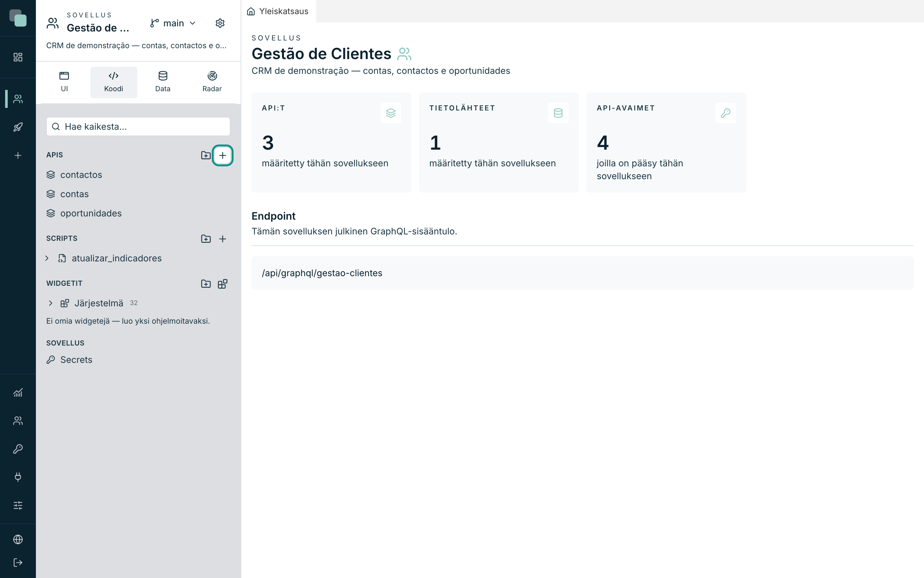The image size is (924, 578).
Task: Add a new API with plus button
Action: (223, 155)
